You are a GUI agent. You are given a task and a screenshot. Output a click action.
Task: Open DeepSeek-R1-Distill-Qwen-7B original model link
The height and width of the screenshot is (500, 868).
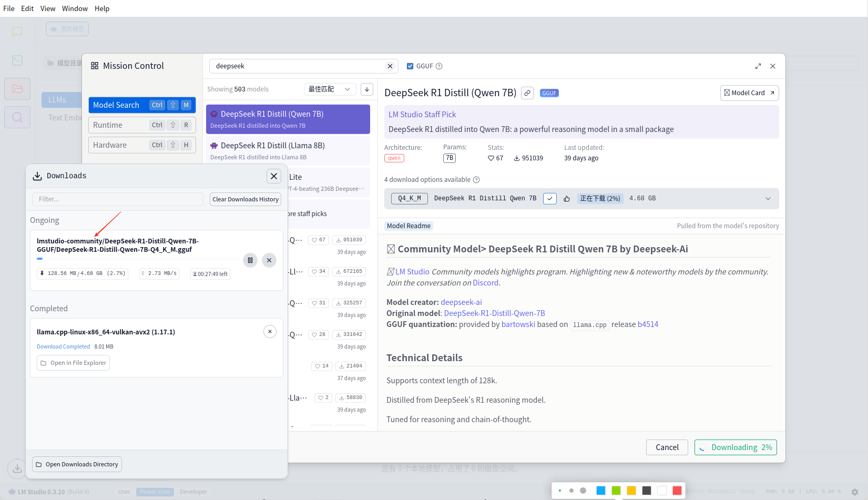[x=494, y=313]
